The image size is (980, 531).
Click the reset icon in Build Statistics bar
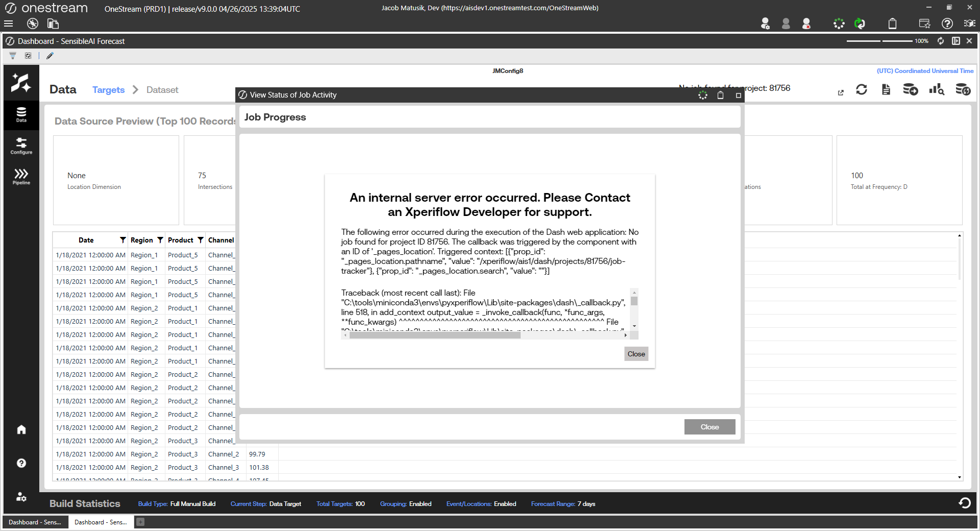pos(964,503)
